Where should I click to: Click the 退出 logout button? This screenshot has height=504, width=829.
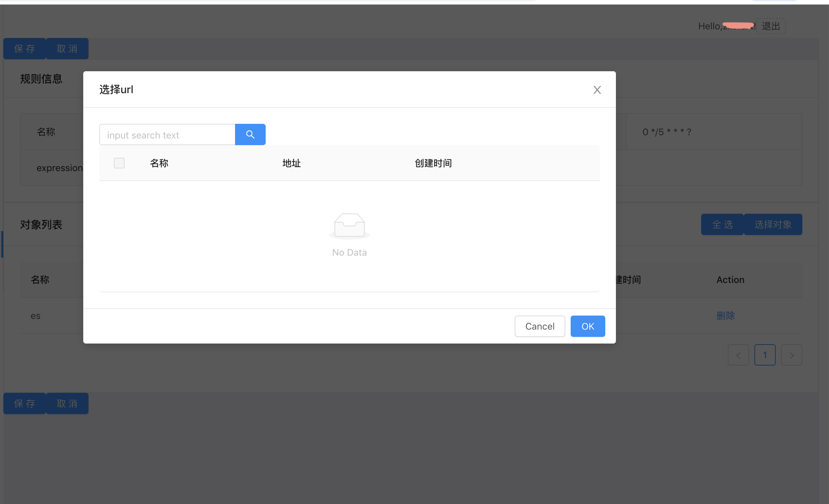tap(770, 26)
